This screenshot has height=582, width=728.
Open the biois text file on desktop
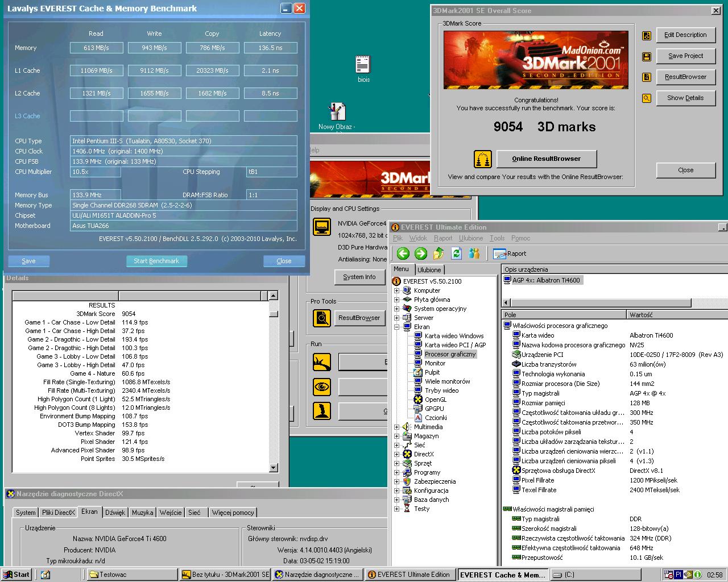pos(363,69)
